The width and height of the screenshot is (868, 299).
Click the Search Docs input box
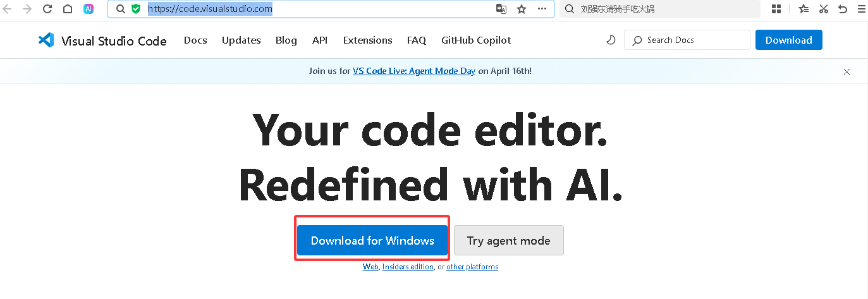(x=687, y=40)
